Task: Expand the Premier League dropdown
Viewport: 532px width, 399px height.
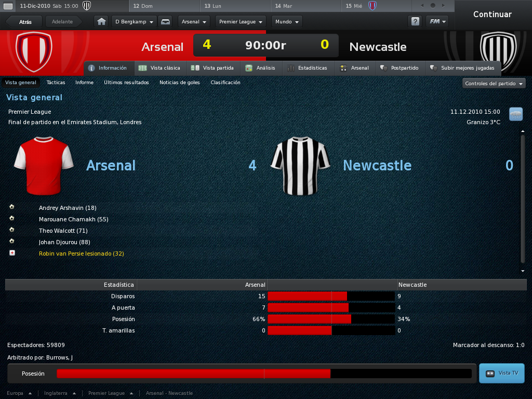Action: pyautogui.click(x=241, y=22)
